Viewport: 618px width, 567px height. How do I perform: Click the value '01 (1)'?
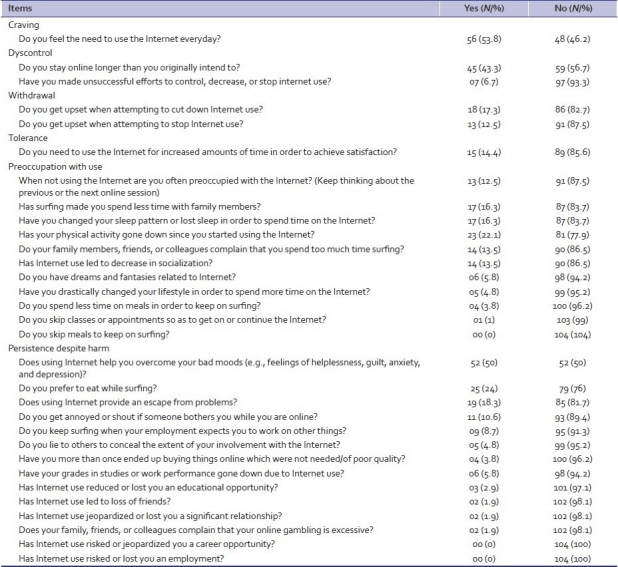[484, 320]
